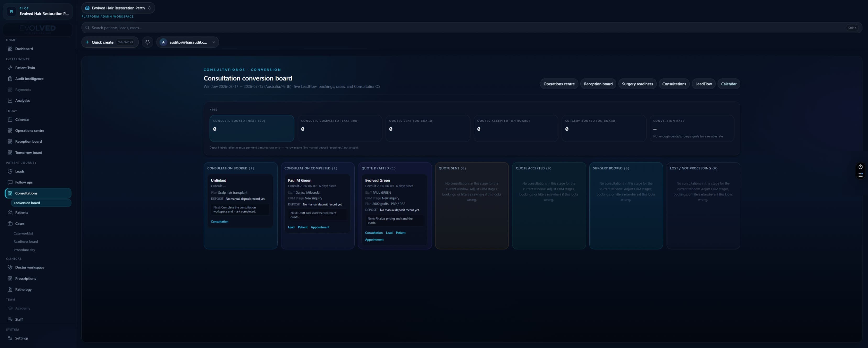The height and width of the screenshot is (348, 868).
Task: Click the 'Consultation conversion board' heading
Action: pos(248,78)
